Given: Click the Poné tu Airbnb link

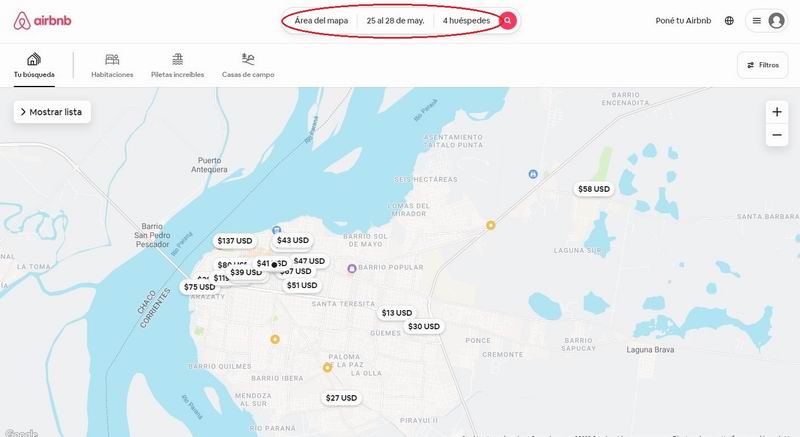Looking at the screenshot, I should tap(683, 20).
